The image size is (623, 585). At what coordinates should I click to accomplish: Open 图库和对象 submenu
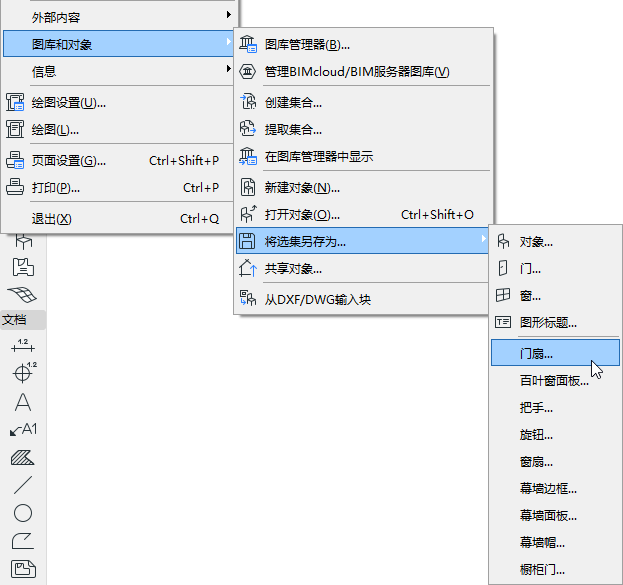point(118,44)
